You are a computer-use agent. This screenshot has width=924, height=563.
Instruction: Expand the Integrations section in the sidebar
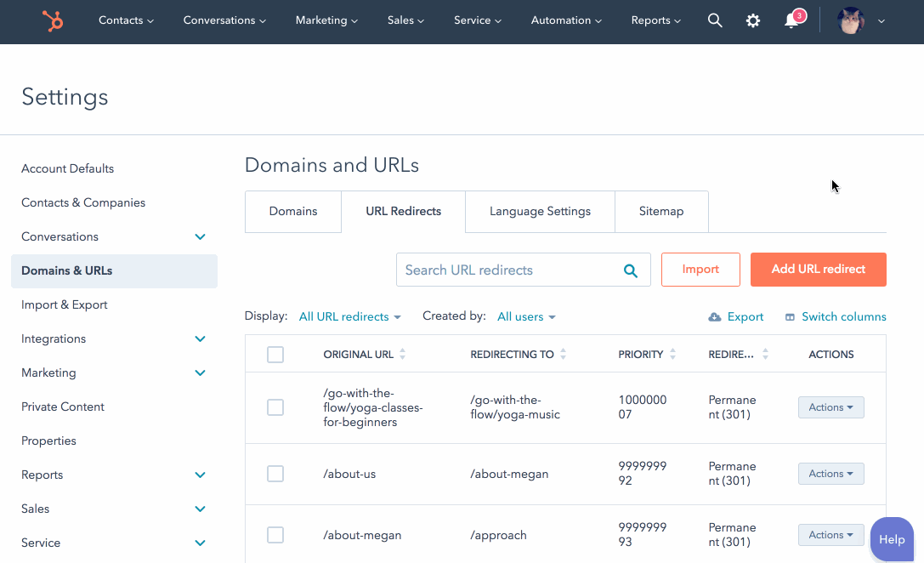(200, 338)
